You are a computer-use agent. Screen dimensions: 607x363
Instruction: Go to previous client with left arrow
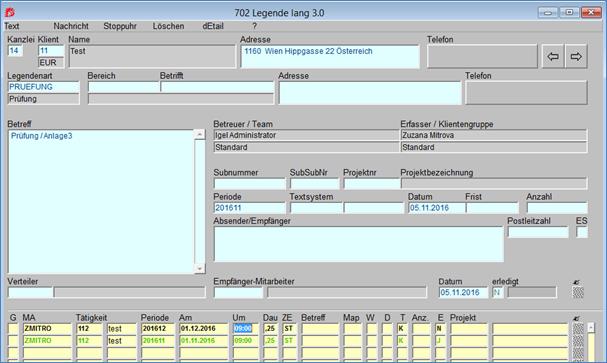pyautogui.click(x=553, y=57)
